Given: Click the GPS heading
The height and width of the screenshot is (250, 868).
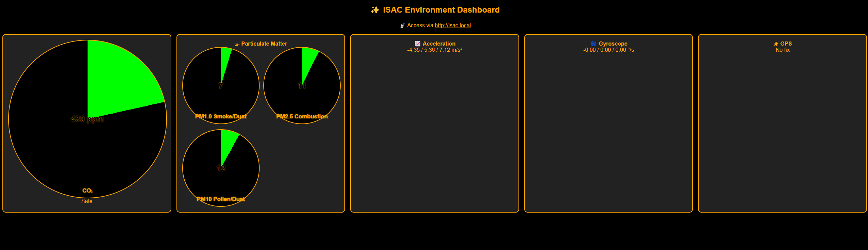Looking at the screenshot, I should tap(786, 44).
